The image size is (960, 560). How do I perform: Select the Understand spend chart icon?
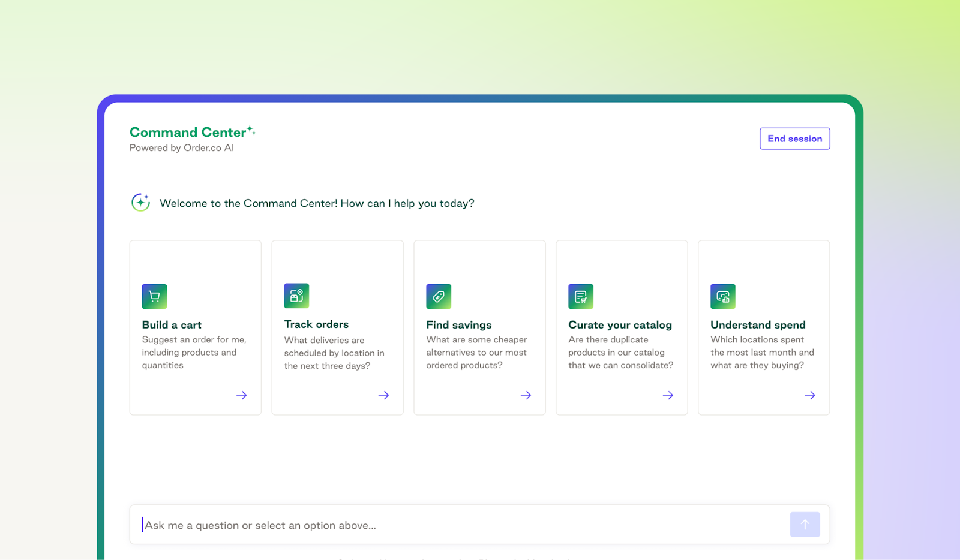coord(723,296)
